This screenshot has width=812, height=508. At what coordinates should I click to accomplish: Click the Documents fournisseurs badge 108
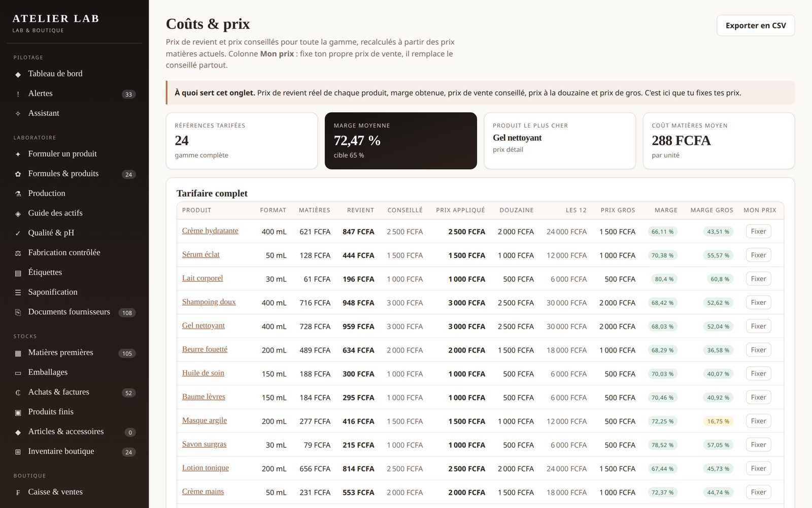[x=127, y=312]
